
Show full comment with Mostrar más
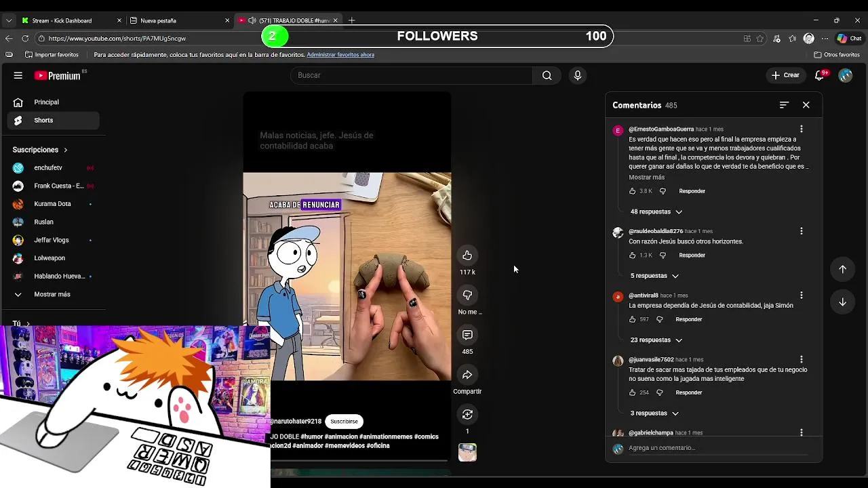646,178
